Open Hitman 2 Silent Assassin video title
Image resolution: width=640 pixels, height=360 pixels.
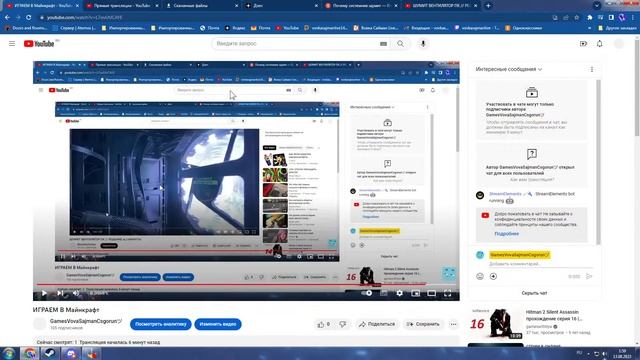tap(553, 315)
